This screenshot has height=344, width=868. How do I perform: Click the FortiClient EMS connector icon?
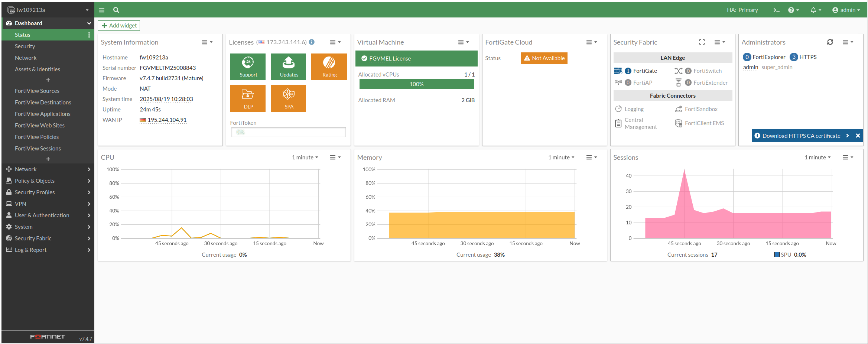click(679, 123)
